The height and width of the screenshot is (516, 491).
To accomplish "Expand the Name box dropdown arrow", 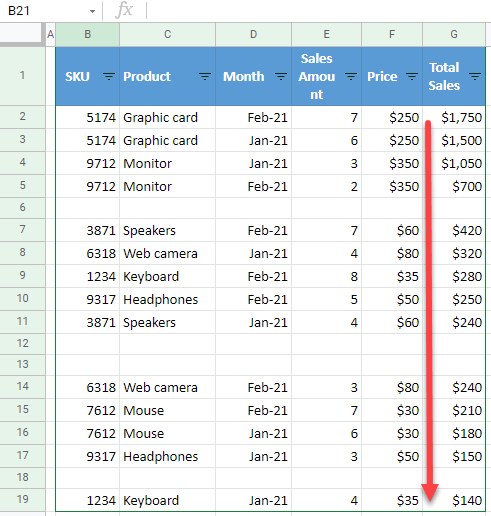I will pyautogui.click(x=92, y=11).
